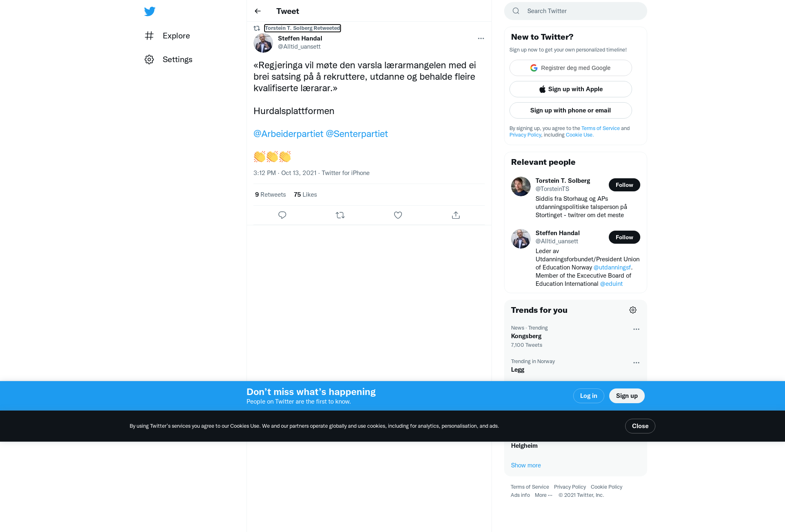Follow Steffen Handal

coord(624,237)
